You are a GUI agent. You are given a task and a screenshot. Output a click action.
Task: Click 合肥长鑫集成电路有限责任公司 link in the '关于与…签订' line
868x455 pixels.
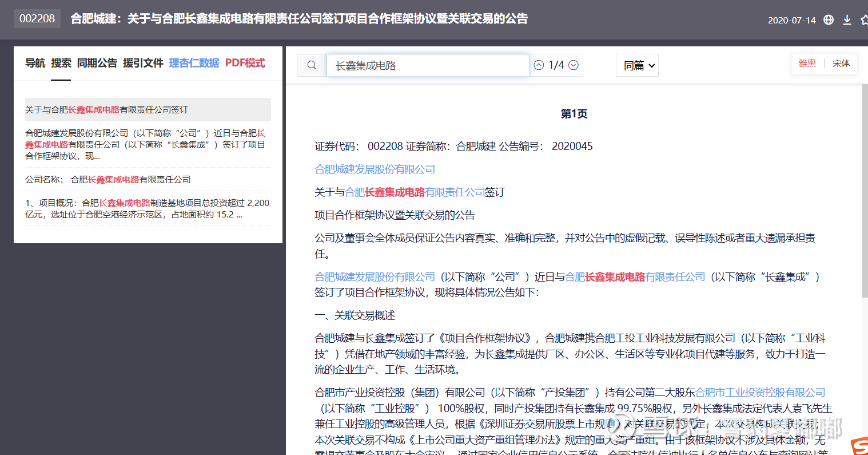(415, 192)
